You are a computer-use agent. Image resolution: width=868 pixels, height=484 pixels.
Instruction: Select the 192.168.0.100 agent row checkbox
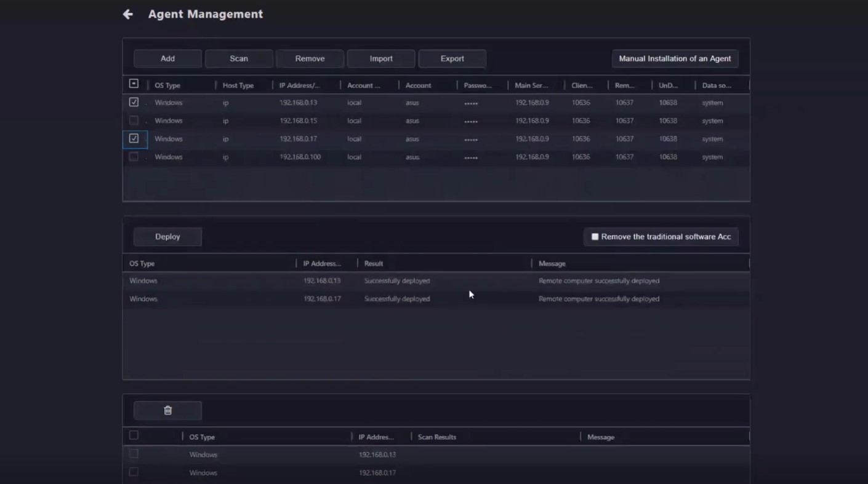pyautogui.click(x=134, y=157)
